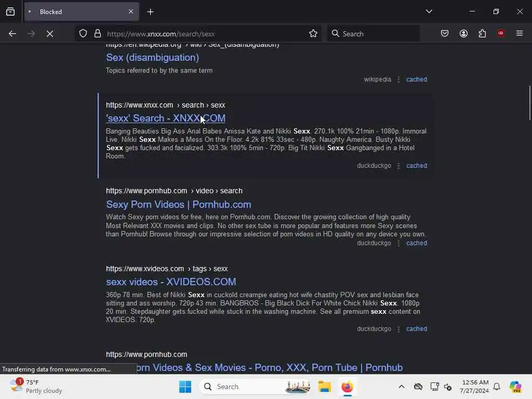Launch Copilot from the taskbar corner
The height and width of the screenshot is (399, 532).
point(515,387)
